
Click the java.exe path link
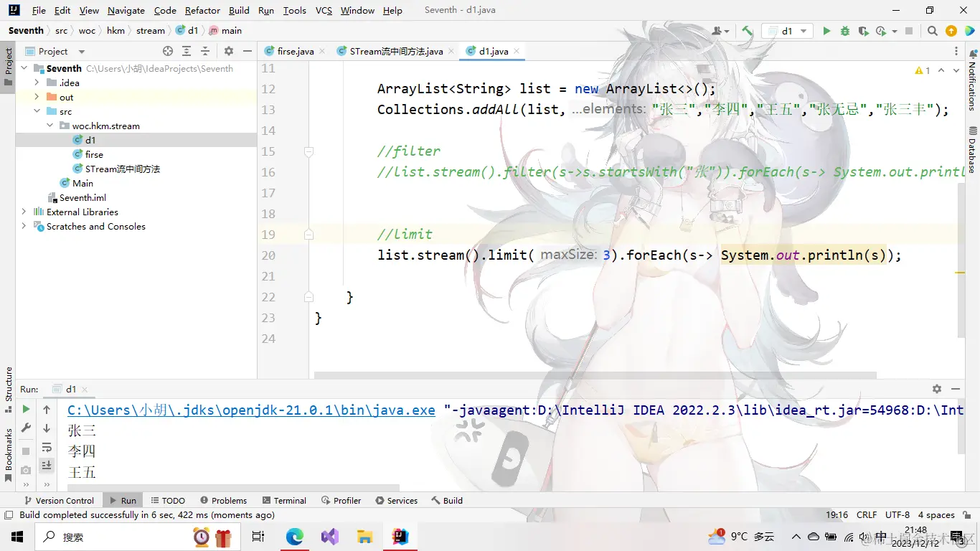[251, 410]
